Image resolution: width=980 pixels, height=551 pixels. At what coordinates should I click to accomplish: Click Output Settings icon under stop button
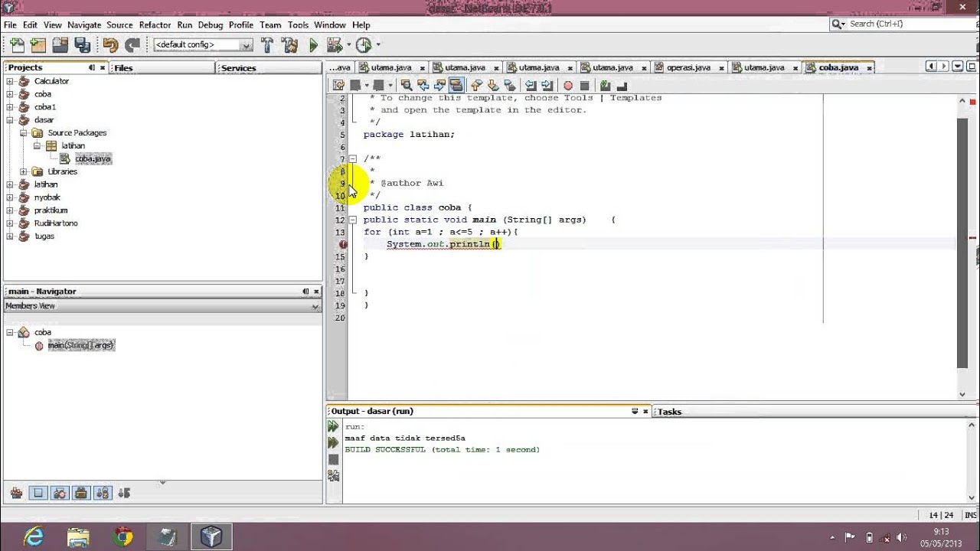[x=333, y=475]
